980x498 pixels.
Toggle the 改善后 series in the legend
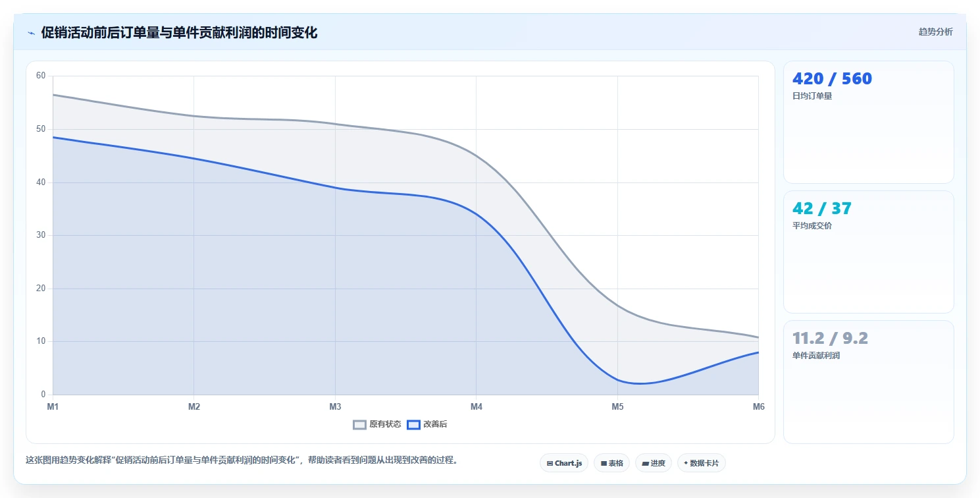click(427, 424)
